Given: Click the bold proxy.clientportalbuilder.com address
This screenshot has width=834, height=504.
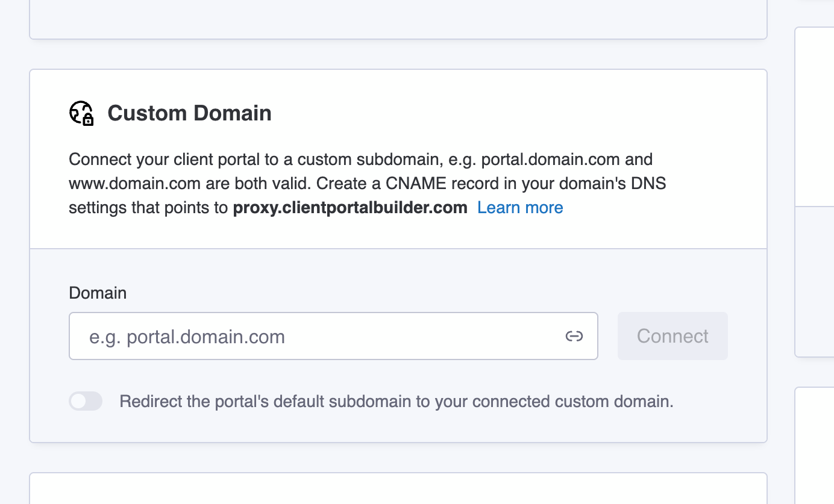Looking at the screenshot, I should [350, 208].
